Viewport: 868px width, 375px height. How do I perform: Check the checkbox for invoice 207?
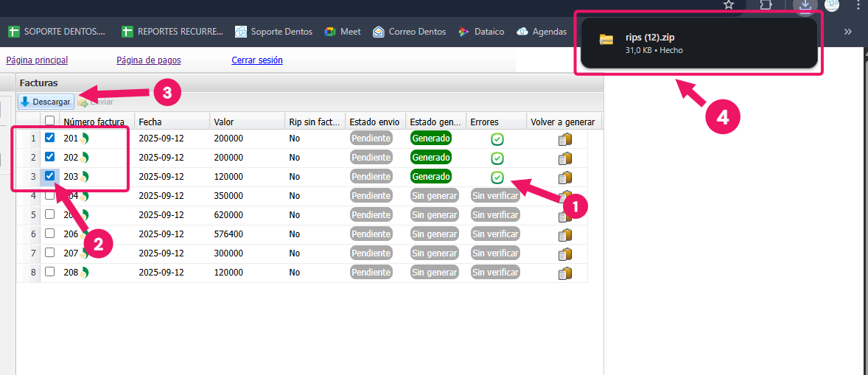49,253
